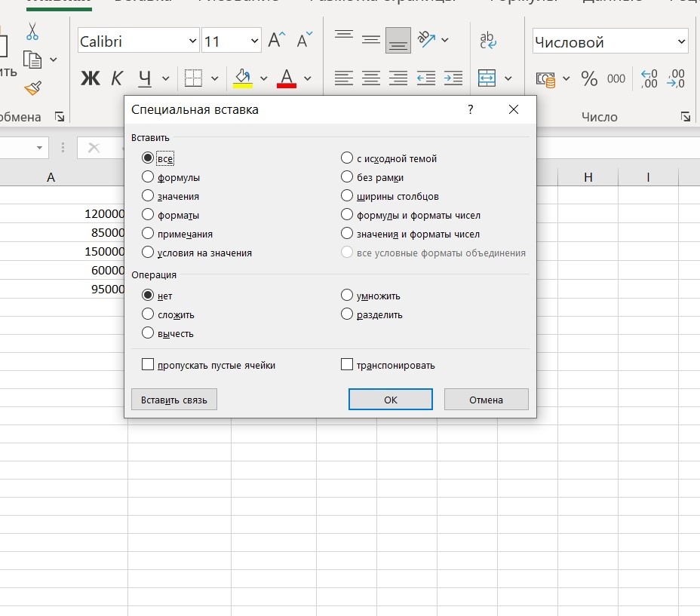This screenshot has width=700, height=616.
Task: Click cell containing 150000
Action: (x=62, y=251)
